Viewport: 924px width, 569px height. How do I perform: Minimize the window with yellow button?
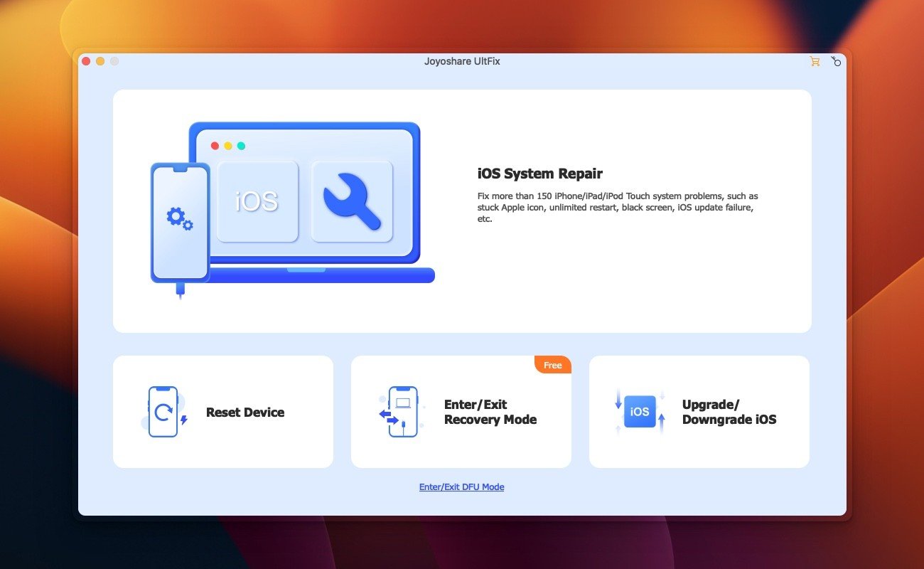tap(100, 62)
